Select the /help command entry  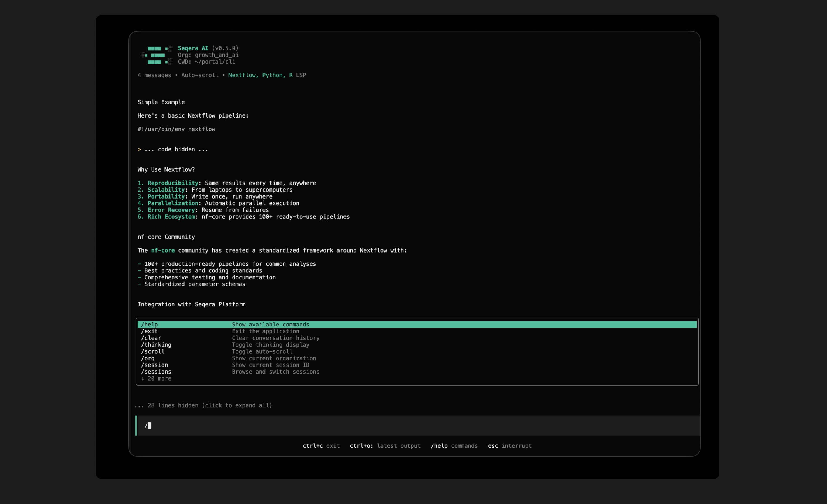point(417,325)
